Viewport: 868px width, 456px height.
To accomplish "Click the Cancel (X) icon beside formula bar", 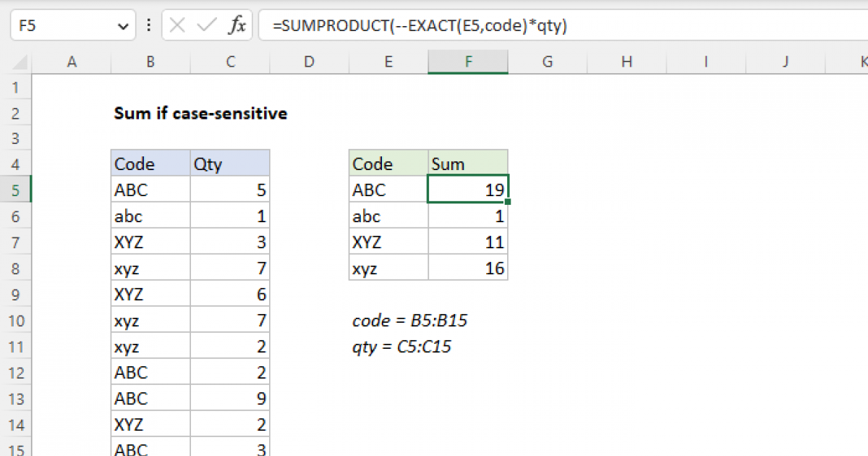I will pos(176,25).
